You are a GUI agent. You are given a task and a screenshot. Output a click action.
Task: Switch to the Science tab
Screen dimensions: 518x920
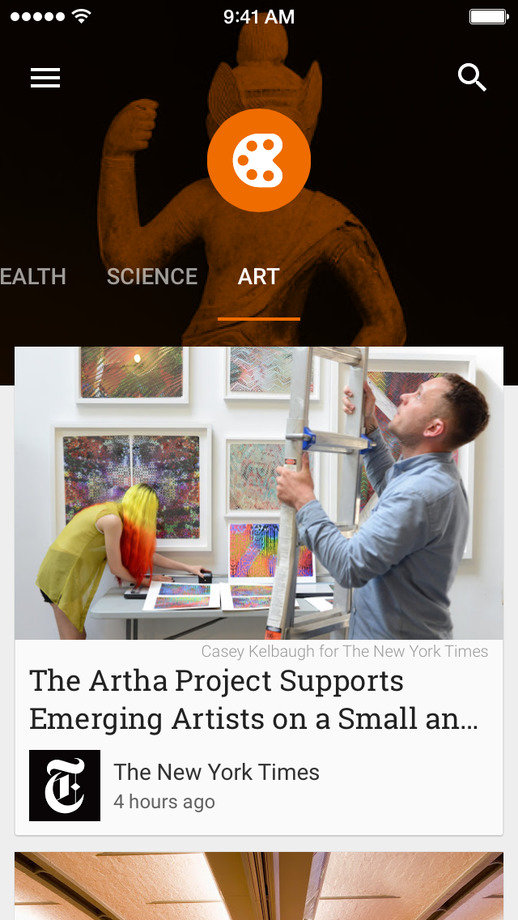(152, 276)
